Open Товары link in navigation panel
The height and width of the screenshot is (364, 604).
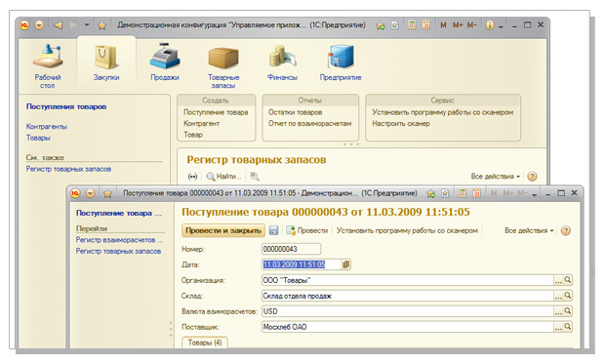click(x=38, y=138)
